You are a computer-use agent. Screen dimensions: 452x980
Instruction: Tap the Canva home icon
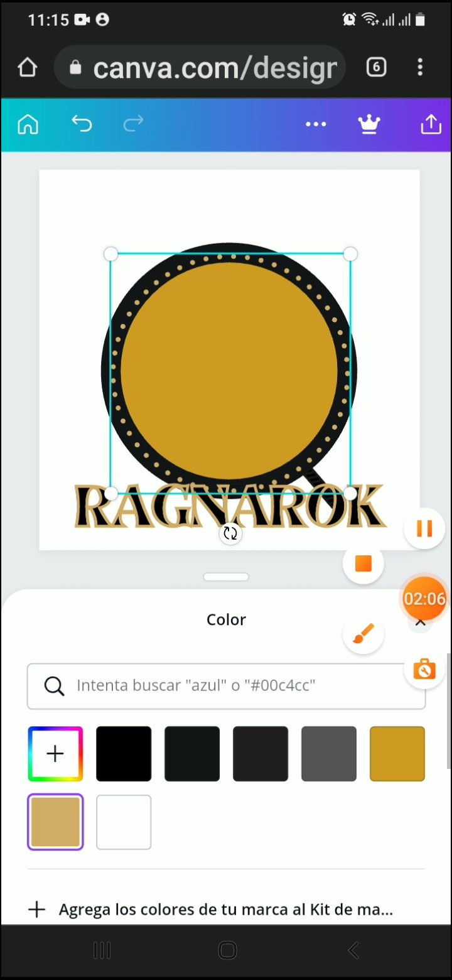[x=28, y=124]
